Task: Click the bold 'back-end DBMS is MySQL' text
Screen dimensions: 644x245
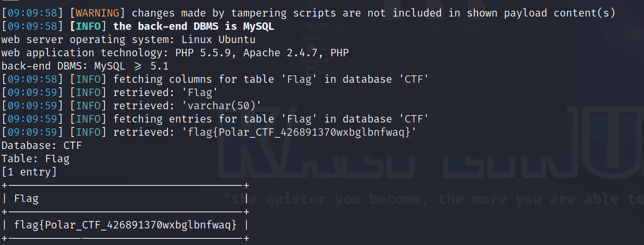Action: coord(194,26)
